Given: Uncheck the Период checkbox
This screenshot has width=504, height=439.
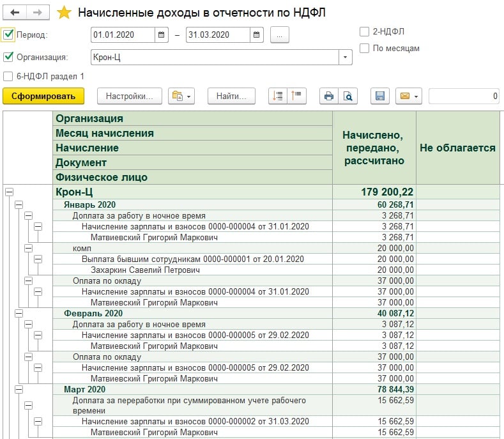Looking at the screenshot, I should tap(8, 35).
